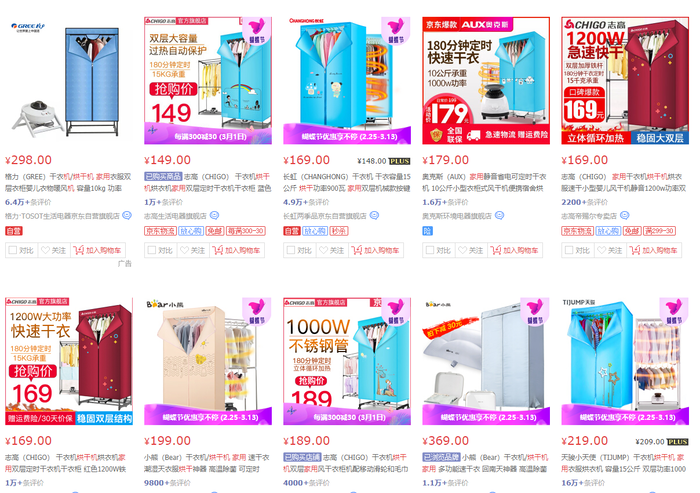700x493 pixels.
Task: Open the TIJUMP blue dryer thumbnail
Action: point(625,361)
